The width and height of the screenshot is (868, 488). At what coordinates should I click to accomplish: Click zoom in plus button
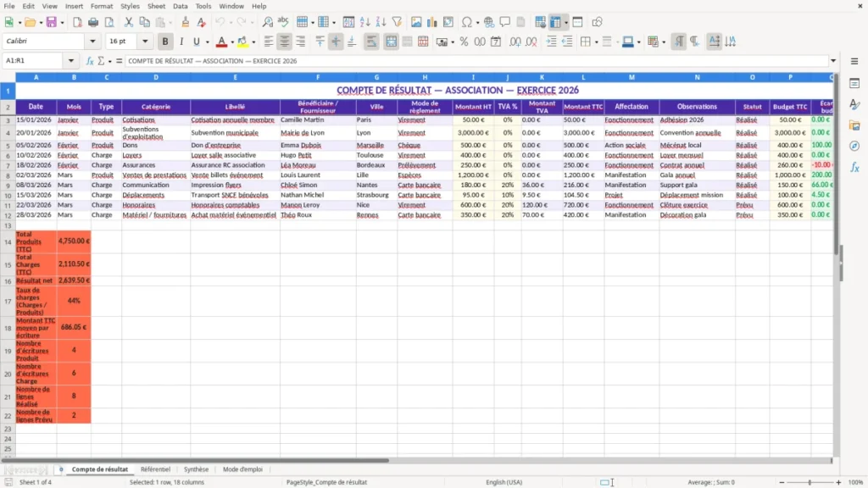[x=838, y=482]
